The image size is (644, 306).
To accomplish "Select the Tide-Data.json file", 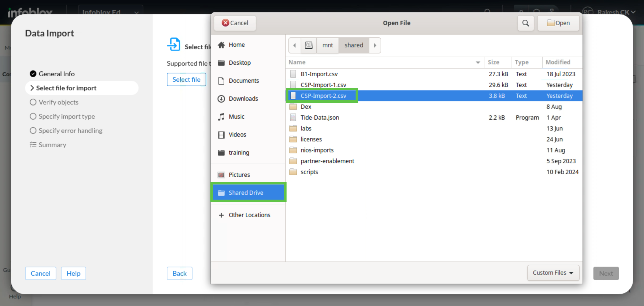I will [319, 118].
